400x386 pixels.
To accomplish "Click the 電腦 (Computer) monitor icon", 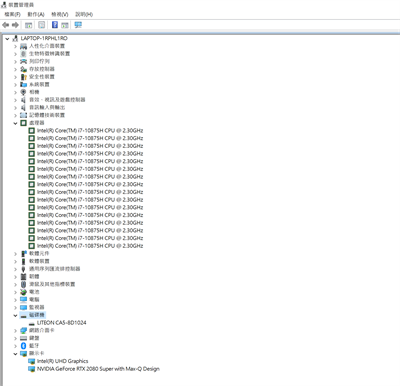I will click(x=23, y=300).
